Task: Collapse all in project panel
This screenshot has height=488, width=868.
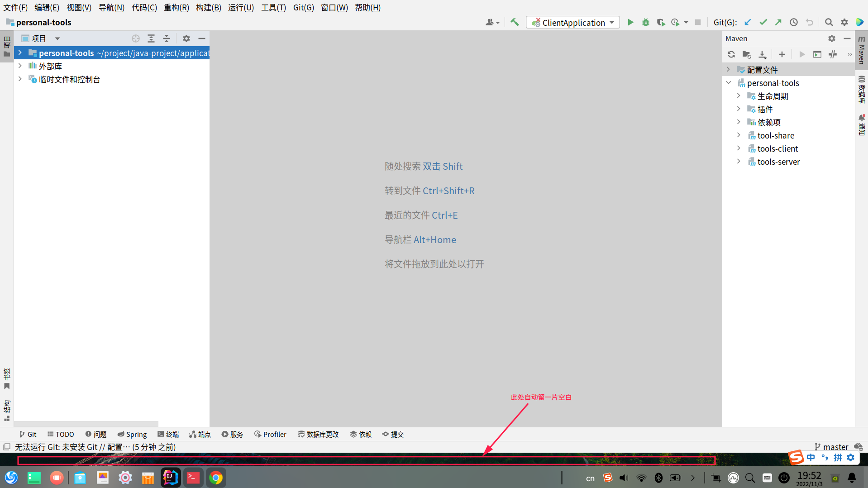Action: pyautogui.click(x=167, y=38)
